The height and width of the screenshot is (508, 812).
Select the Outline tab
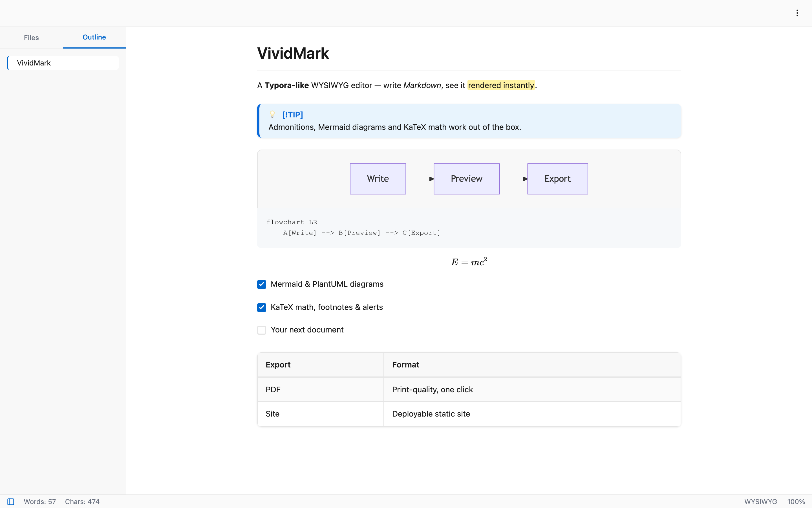click(x=94, y=37)
